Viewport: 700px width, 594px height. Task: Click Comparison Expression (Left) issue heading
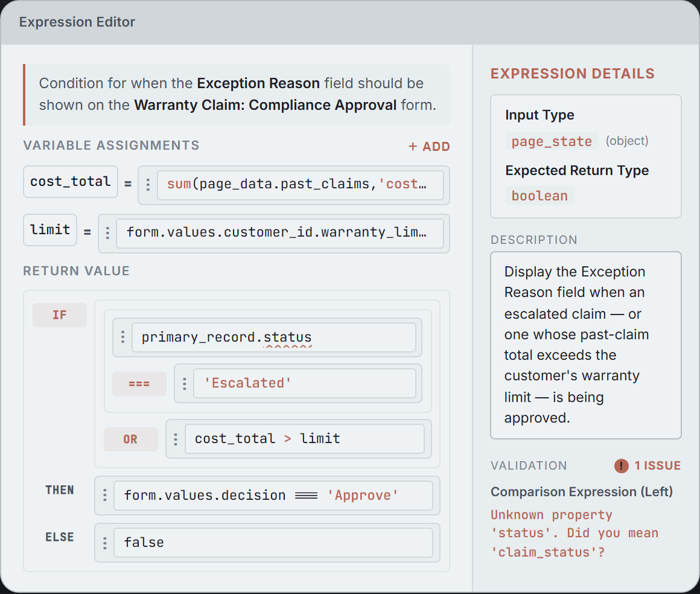click(582, 492)
